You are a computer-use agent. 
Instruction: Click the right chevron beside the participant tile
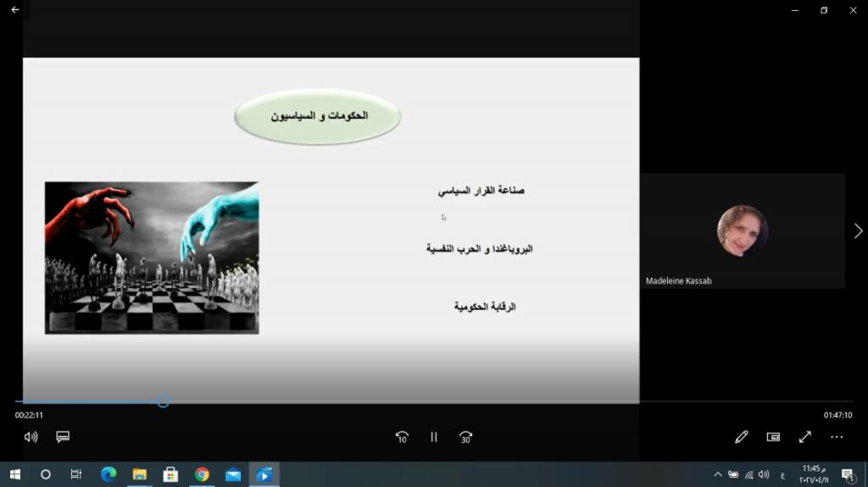(858, 230)
